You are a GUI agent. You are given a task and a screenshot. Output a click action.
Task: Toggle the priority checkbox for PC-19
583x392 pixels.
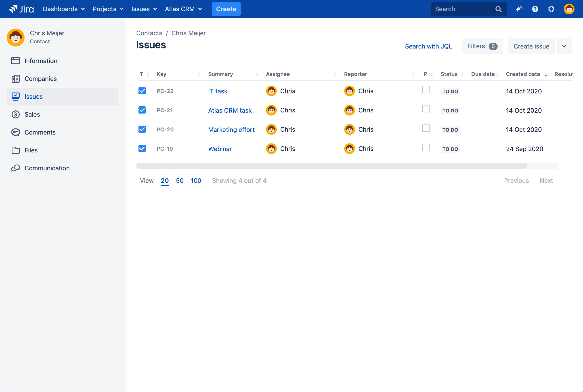(x=426, y=148)
